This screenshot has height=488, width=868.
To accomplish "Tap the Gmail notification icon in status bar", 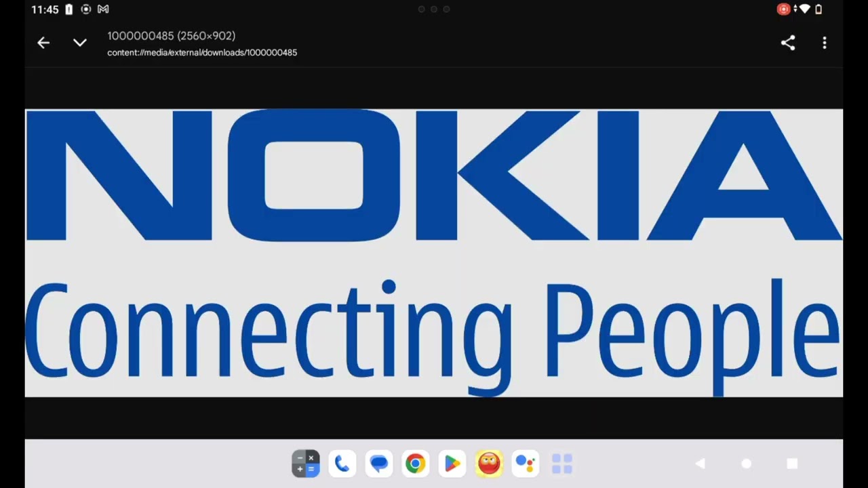I will tap(103, 9).
